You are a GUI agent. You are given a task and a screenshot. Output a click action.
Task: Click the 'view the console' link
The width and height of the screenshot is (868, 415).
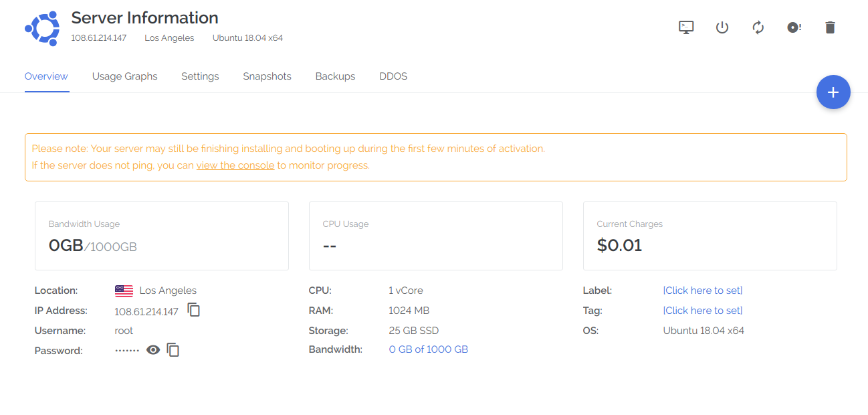(235, 165)
